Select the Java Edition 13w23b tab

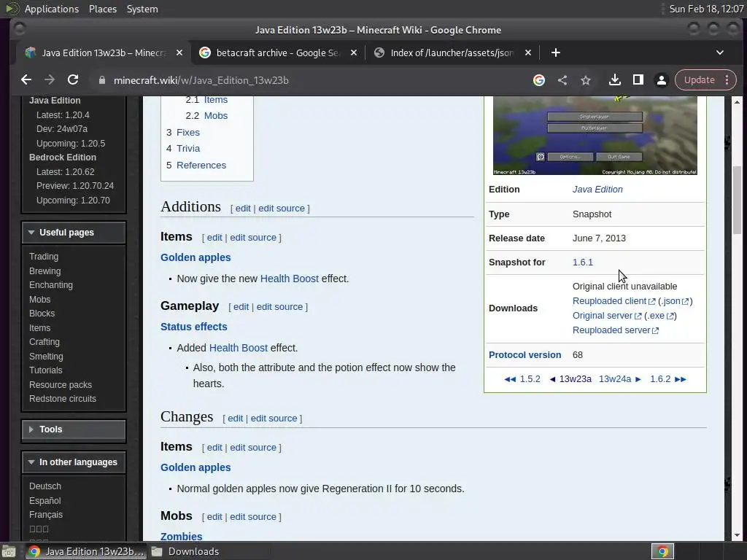(x=103, y=52)
